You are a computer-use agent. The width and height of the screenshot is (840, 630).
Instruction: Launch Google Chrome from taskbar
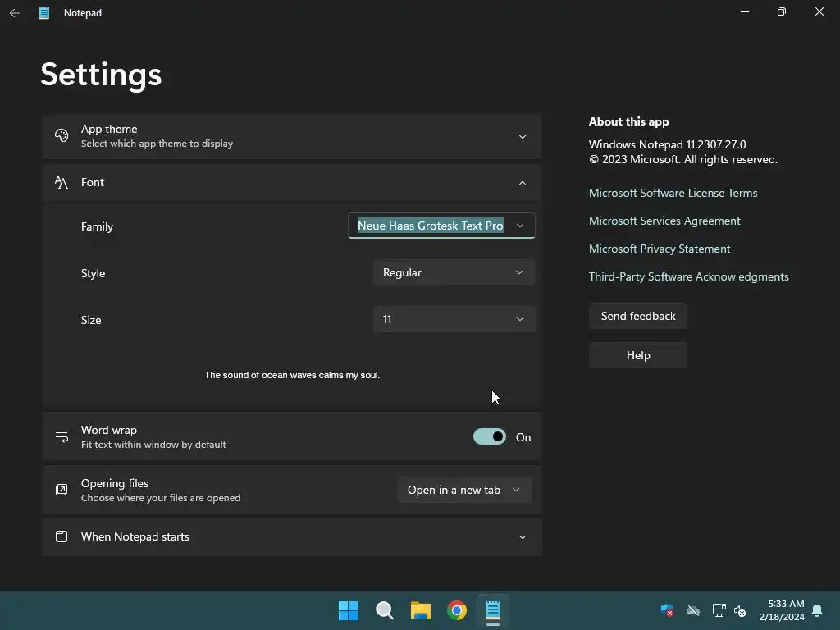(457, 610)
